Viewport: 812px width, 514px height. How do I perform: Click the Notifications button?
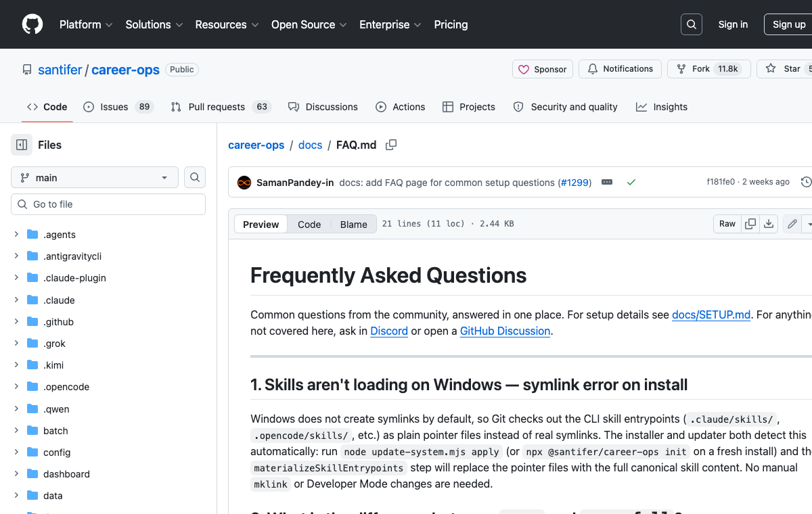621,69
